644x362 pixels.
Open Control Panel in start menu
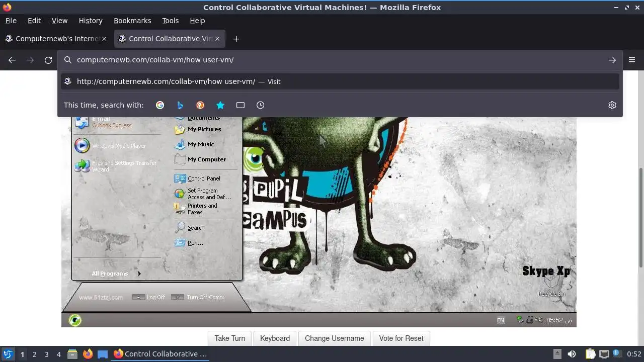197,178
